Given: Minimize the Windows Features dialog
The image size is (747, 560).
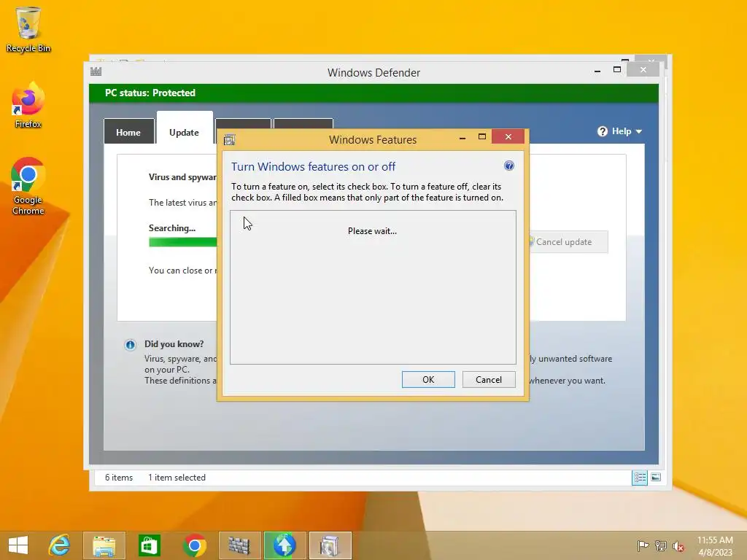Looking at the screenshot, I should click(462, 138).
